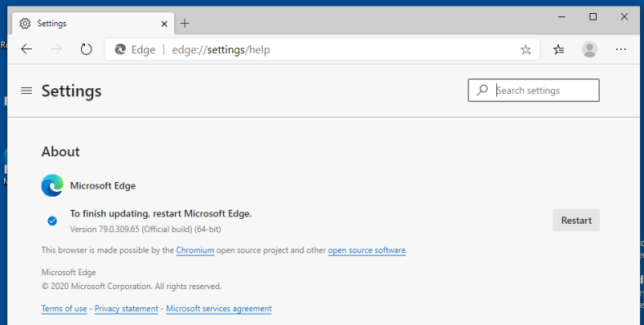Viewport: 644px width, 325px height.
Task: Add this page to favorites using the star icon
Action: pos(525,50)
